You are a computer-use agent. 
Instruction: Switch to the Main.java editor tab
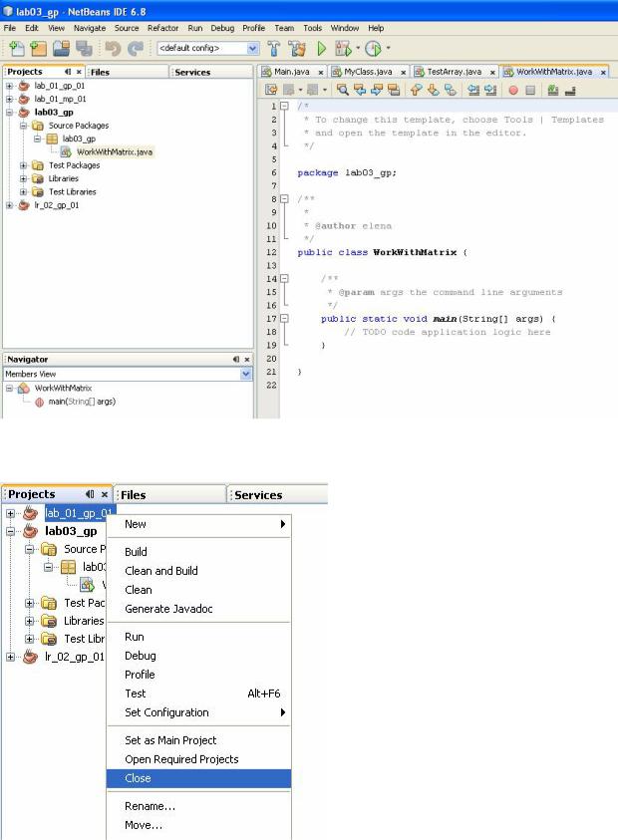coord(292,72)
